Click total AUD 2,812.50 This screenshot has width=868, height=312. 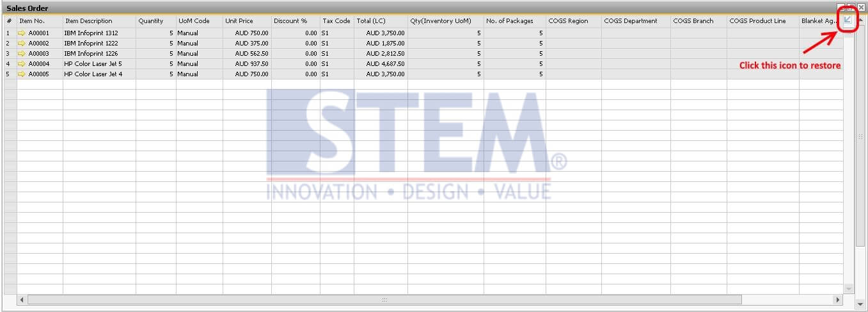[x=381, y=54]
